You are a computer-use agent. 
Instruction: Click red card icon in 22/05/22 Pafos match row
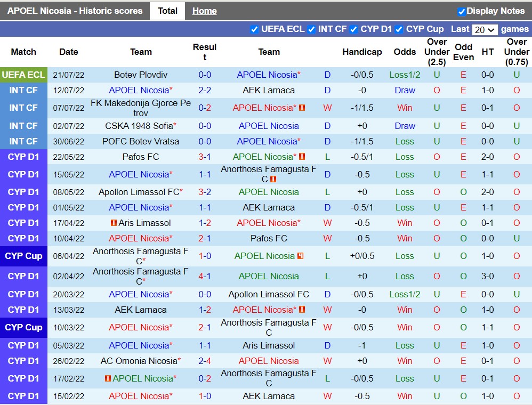tap(302, 157)
